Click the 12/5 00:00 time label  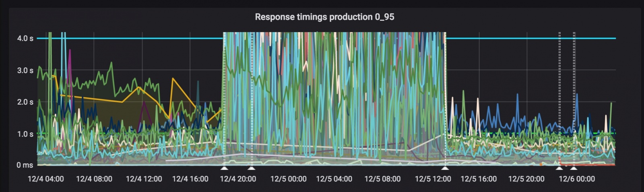(x=288, y=179)
